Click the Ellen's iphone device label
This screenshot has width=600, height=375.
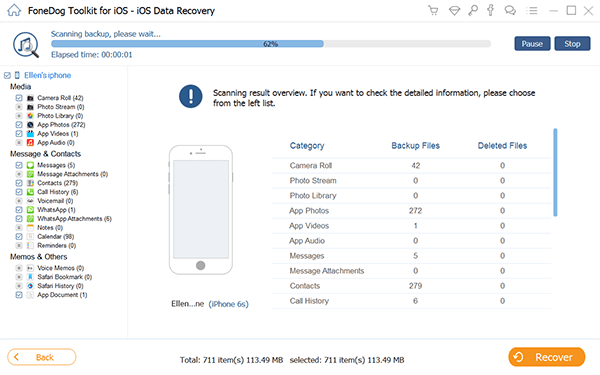pos(47,75)
